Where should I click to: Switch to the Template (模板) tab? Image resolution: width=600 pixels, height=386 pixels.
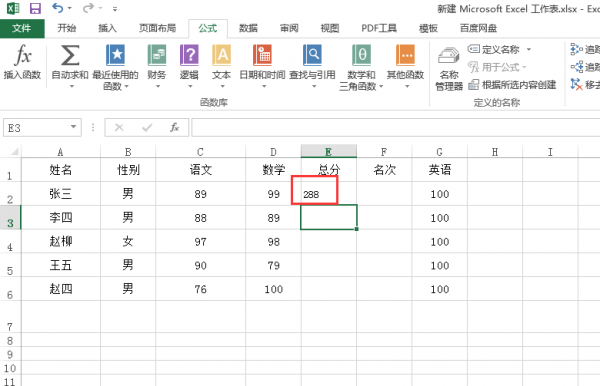click(x=428, y=28)
